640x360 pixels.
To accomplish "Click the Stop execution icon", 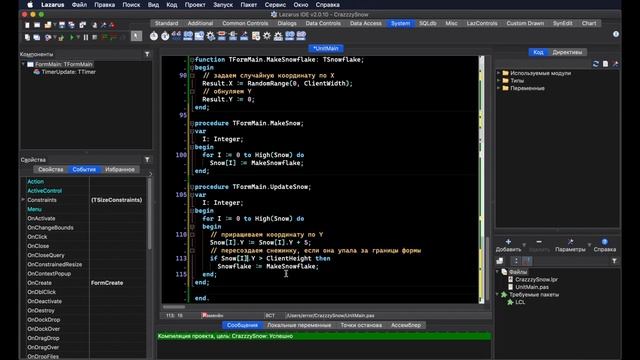I will point(95,37).
